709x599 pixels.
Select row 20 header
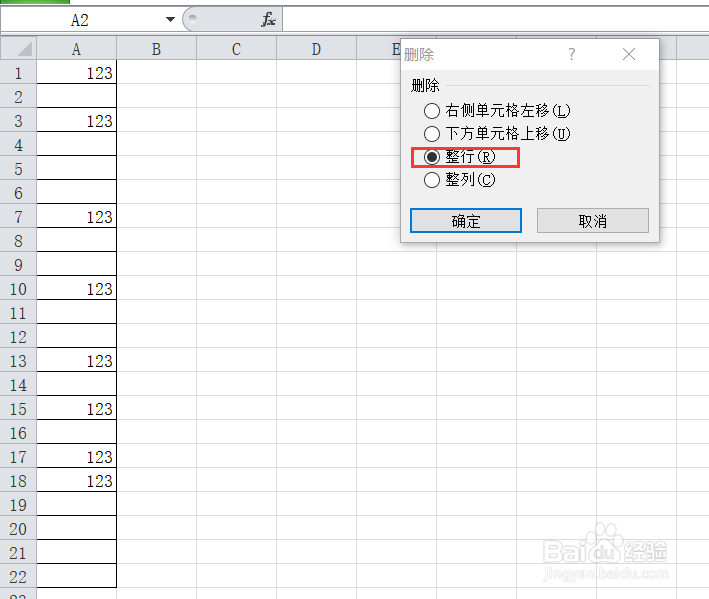[x=18, y=528]
